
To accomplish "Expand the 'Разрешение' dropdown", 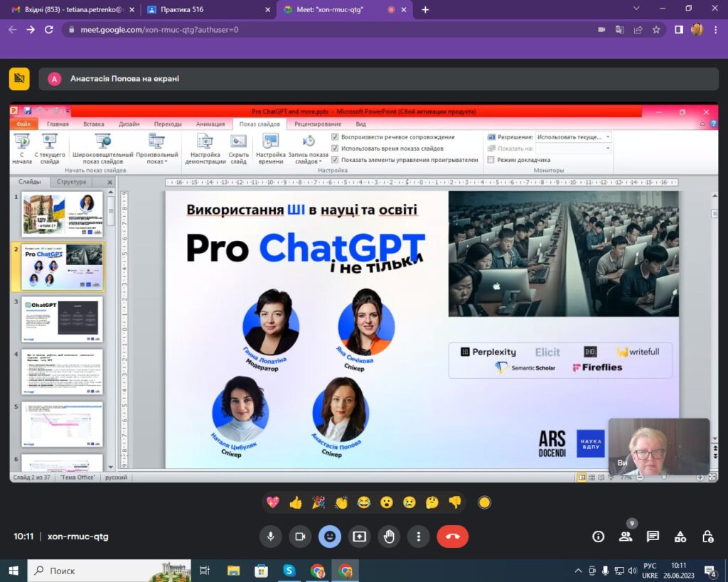I will point(607,137).
